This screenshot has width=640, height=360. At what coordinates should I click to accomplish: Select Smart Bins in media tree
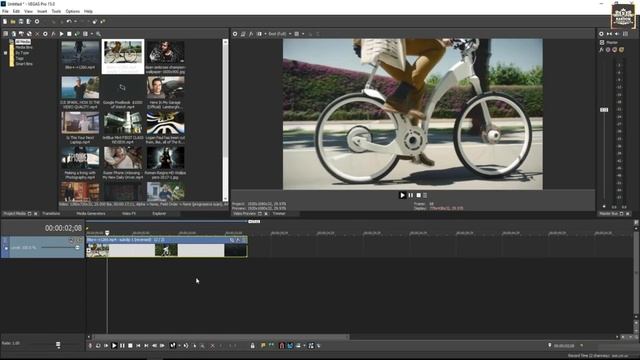pos(24,64)
